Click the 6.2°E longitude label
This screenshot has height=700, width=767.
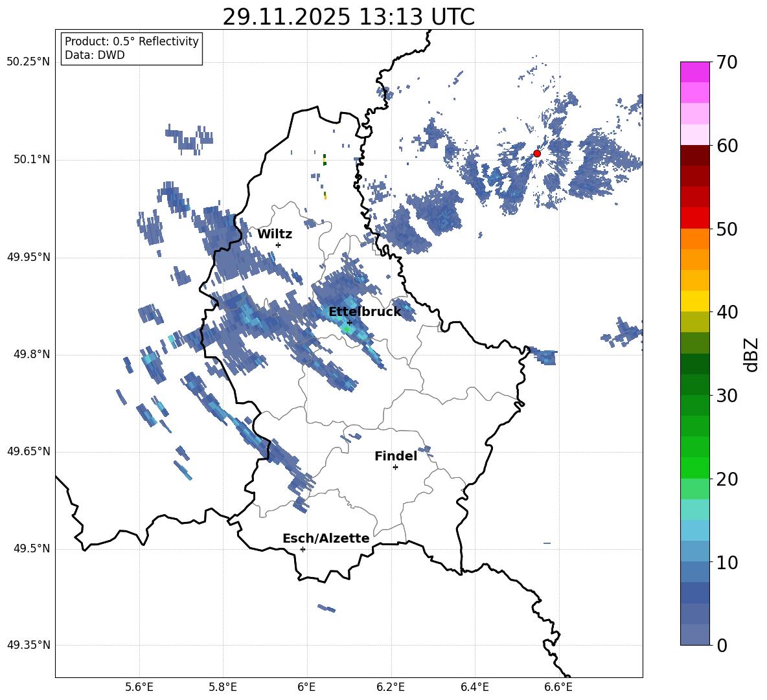tap(391, 687)
